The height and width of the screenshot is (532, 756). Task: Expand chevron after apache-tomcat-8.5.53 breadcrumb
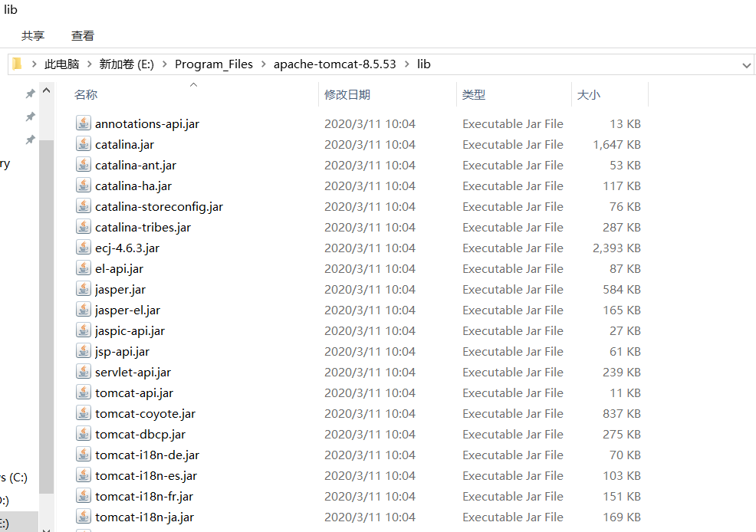(x=406, y=64)
